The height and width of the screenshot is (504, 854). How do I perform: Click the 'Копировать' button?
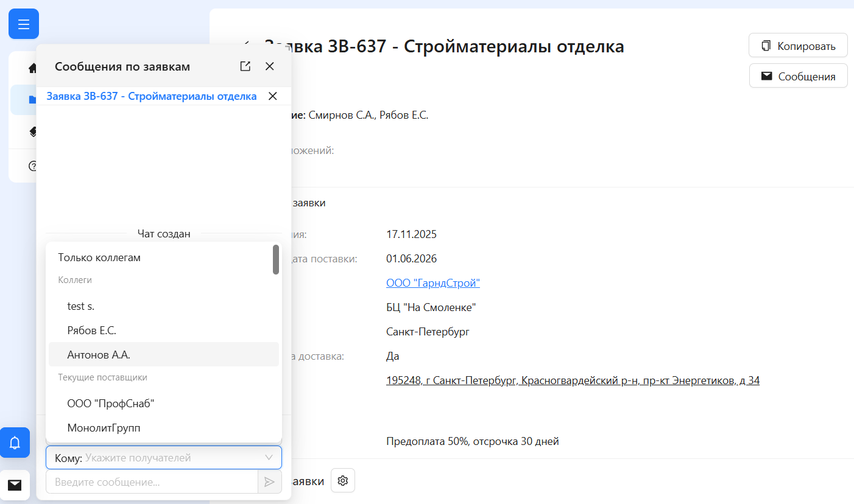coord(797,45)
